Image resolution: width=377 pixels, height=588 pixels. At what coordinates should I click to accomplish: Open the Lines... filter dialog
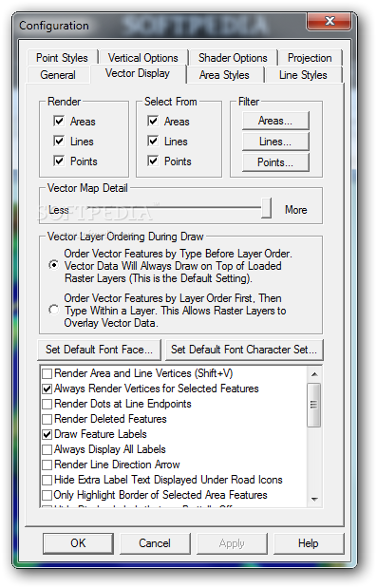click(275, 142)
